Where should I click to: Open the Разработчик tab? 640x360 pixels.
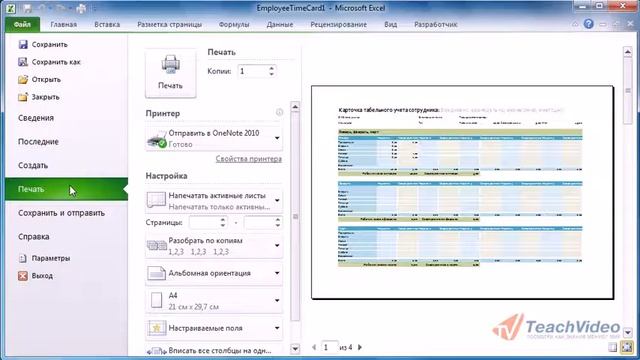coord(436,24)
